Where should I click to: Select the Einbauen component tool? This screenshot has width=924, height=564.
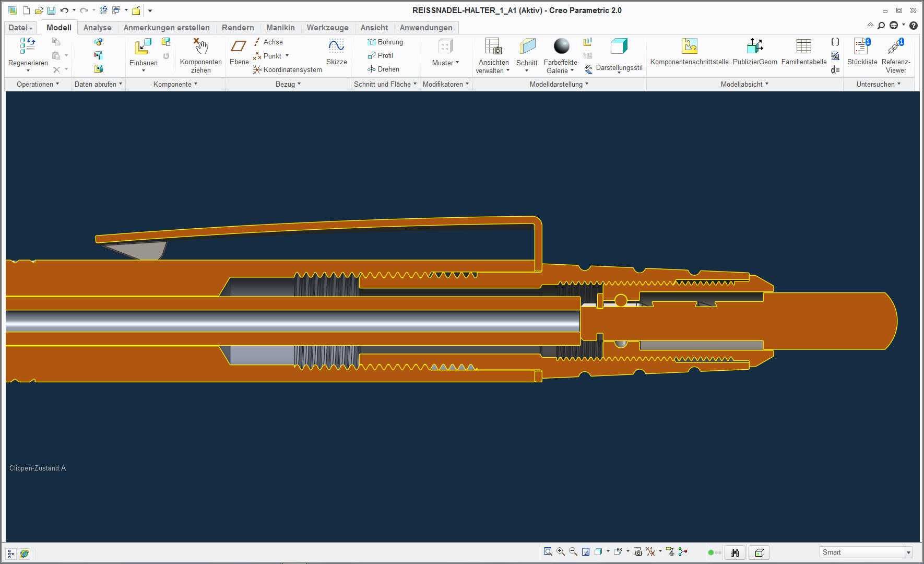pyautogui.click(x=143, y=46)
